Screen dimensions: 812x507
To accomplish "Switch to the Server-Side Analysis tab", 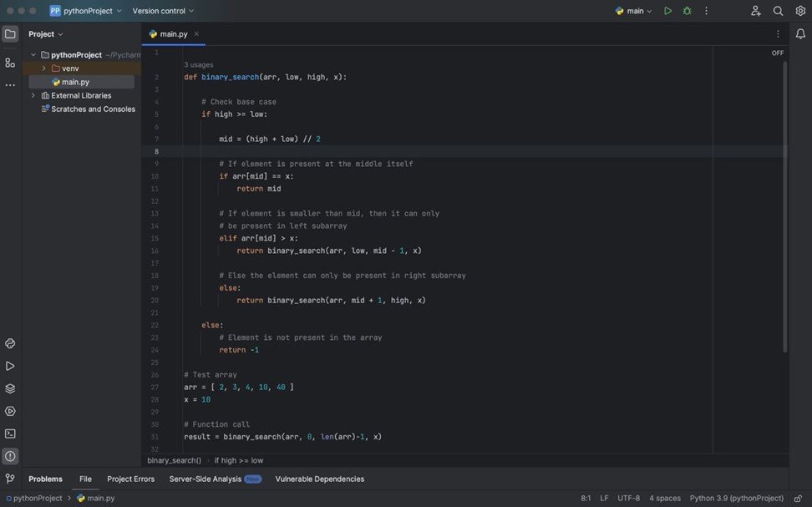I will click(x=215, y=479).
